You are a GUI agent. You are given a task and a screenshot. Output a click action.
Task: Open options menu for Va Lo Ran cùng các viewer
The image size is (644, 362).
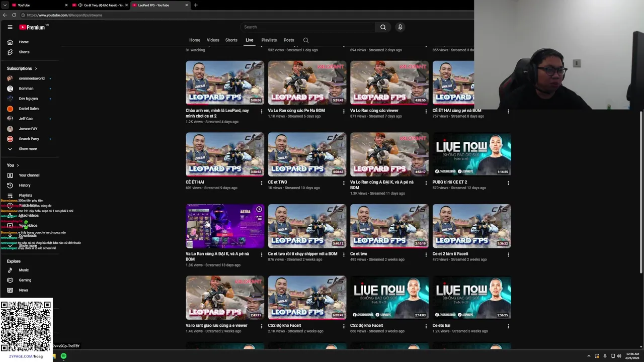point(426,112)
